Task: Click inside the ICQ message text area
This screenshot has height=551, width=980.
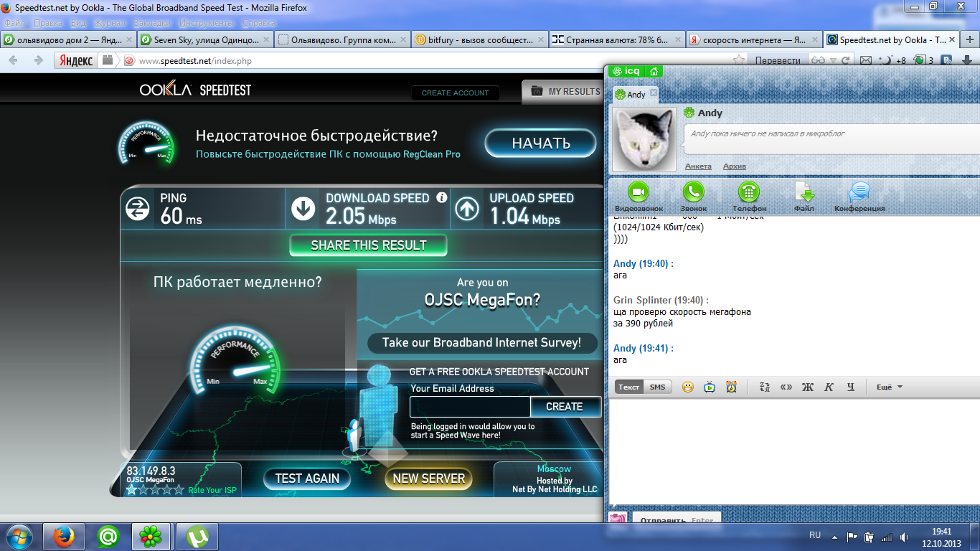Action: coord(793,452)
